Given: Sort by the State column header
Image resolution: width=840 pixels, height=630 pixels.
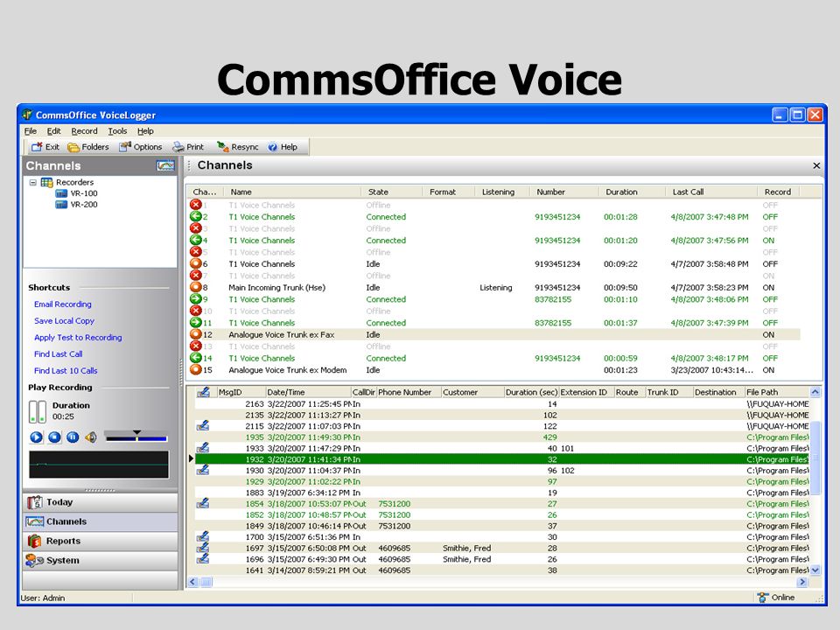Looking at the screenshot, I should (392, 192).
